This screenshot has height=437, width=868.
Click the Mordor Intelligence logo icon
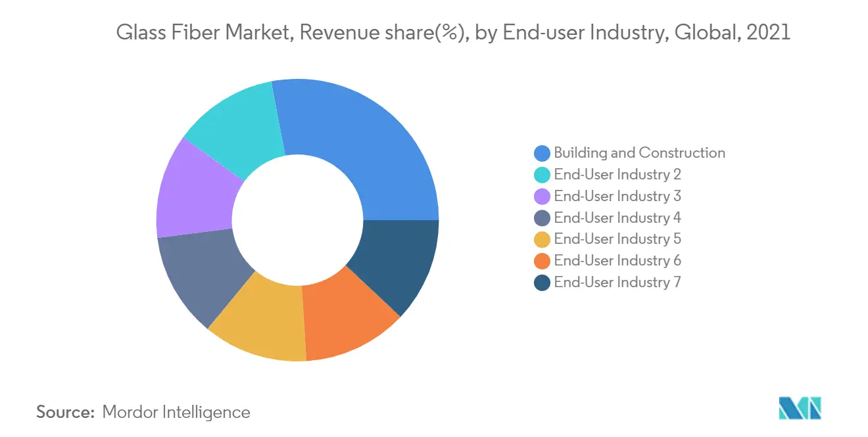pyautogui.click(x=800, y=409)
